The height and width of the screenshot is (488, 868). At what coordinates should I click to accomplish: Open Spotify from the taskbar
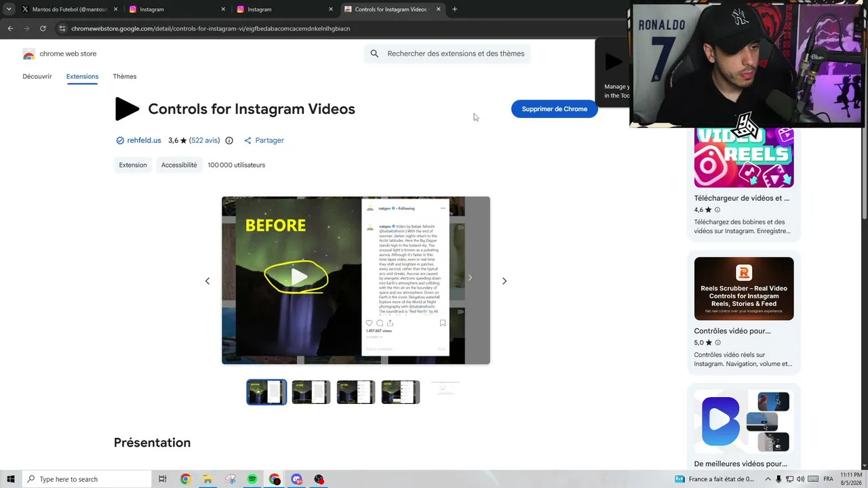click(252, 479)
